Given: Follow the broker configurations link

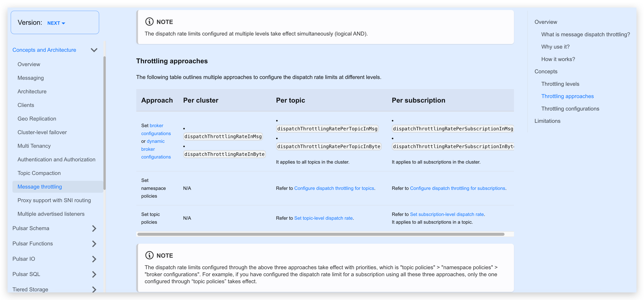Looking at the screenshot, I should (156, 129).
